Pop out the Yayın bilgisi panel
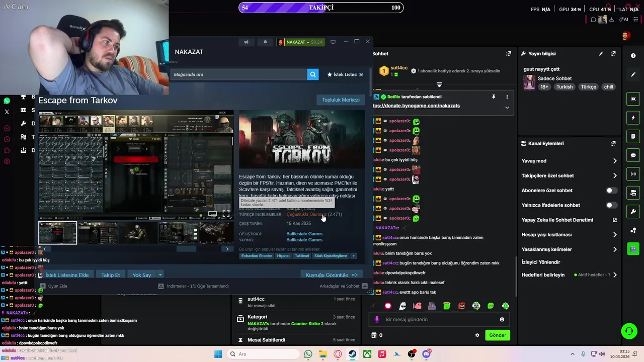644x362 pixels. click(613, 54)
